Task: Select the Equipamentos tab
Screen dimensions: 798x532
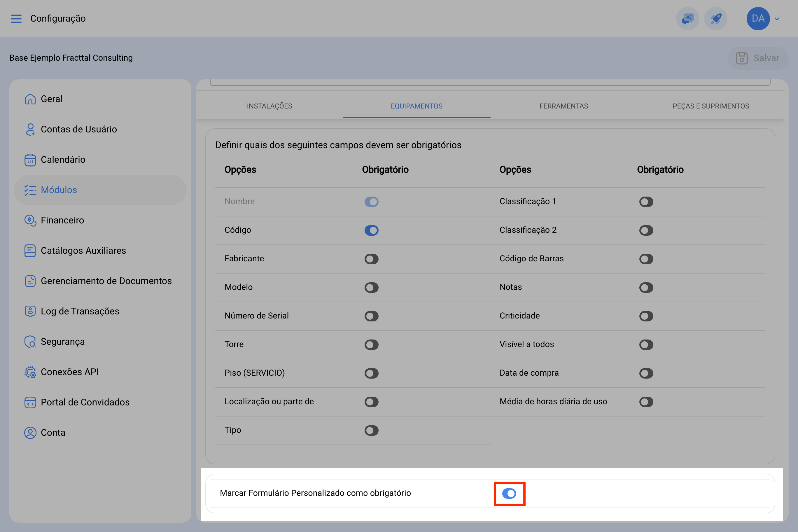Action: 416,106
